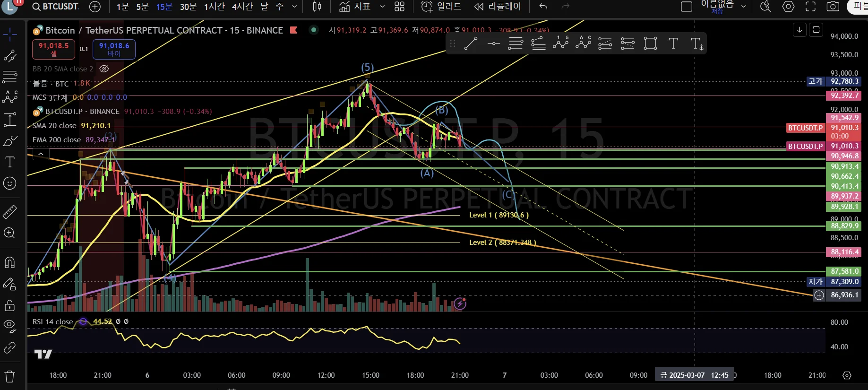
Task: Select the 날 daily timeframe
Action: pyautogui.click(x=264, y=7)
